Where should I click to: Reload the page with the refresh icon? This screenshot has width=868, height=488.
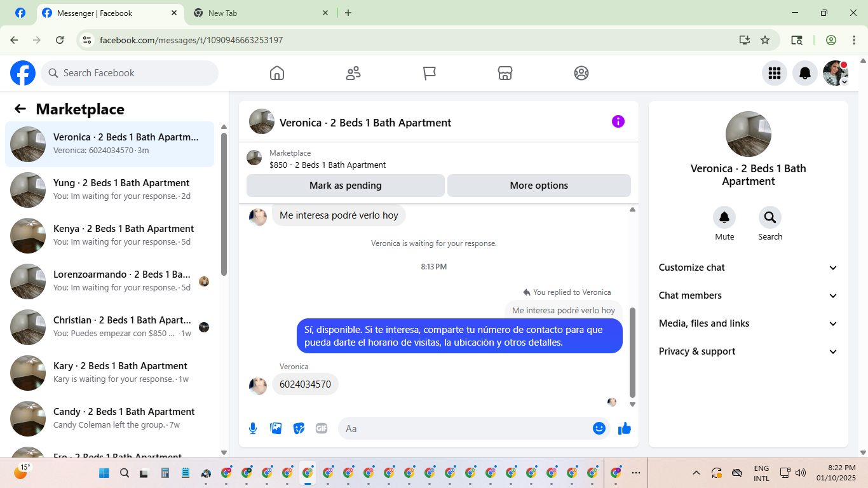[x=60, y=40]
